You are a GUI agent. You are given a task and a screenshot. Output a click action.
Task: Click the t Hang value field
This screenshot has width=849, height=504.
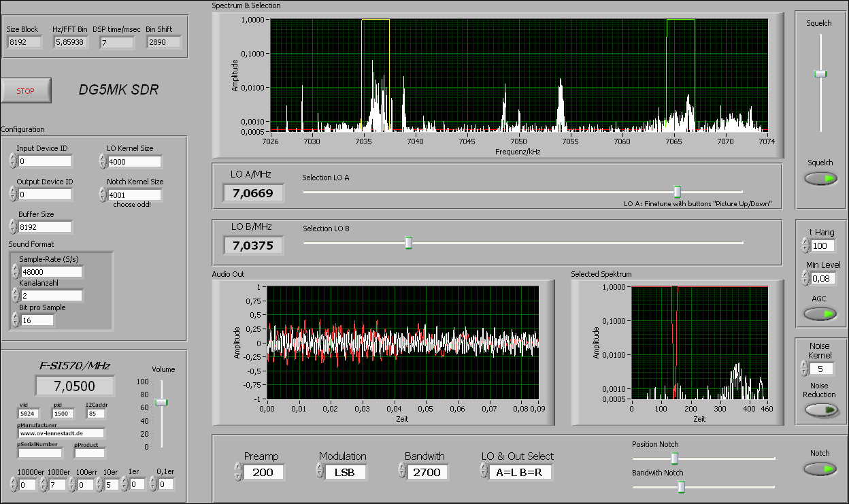(x=823, y=246)
